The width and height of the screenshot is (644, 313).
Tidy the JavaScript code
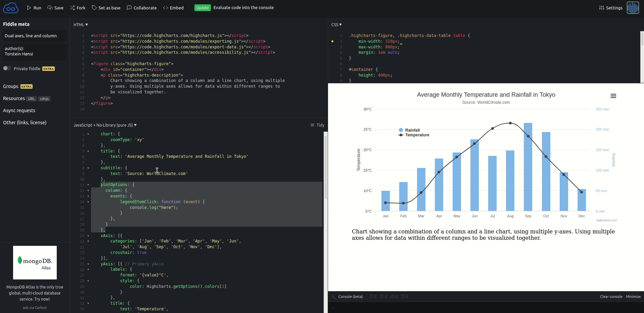coord(317,125)
